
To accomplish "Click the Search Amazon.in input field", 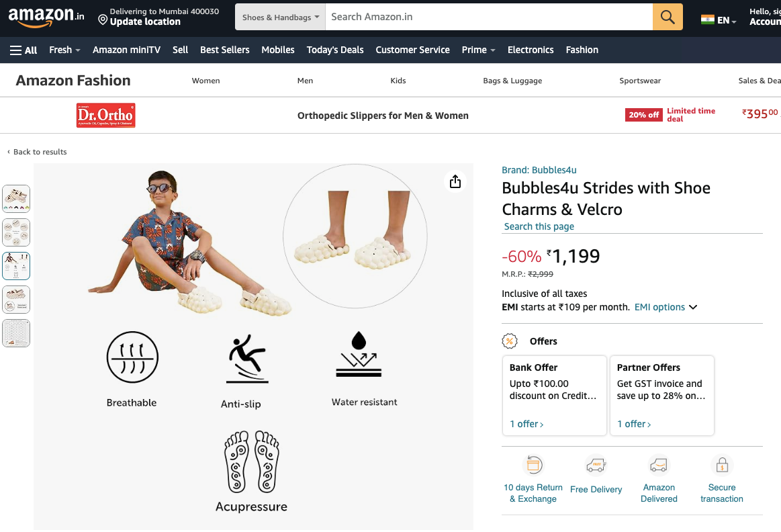I will coord(488,17).
